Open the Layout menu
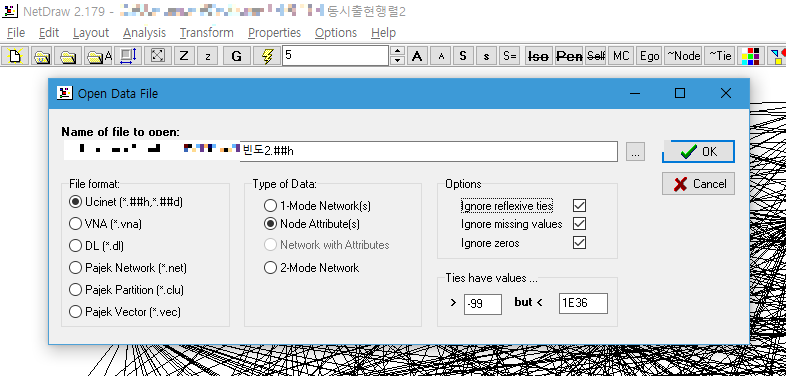 point(91,33)
